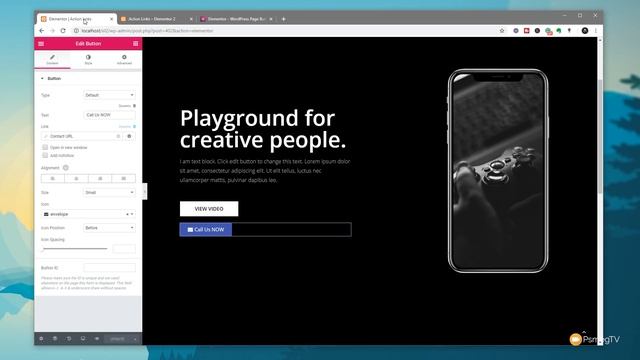Set alignment to center
Image resolution: width=640 pixels, height=360 pixels.
tap(76, 178)
